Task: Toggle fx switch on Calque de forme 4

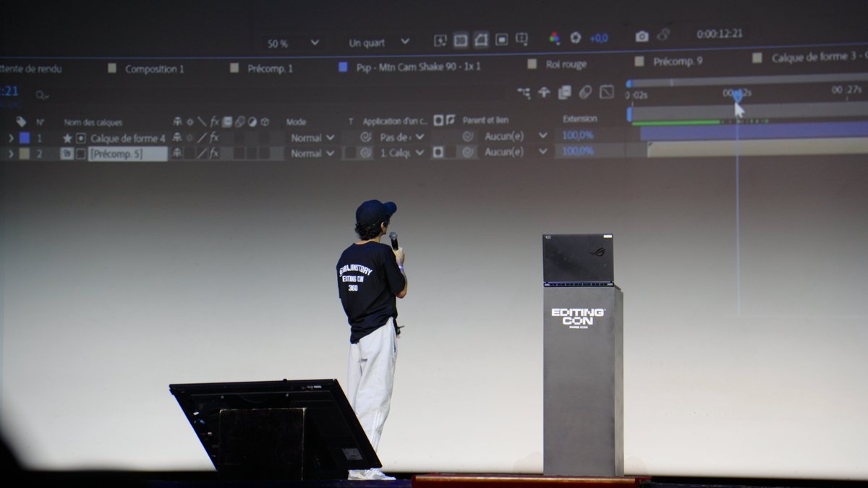Action: pyautogui.click(x=214, y=137)
